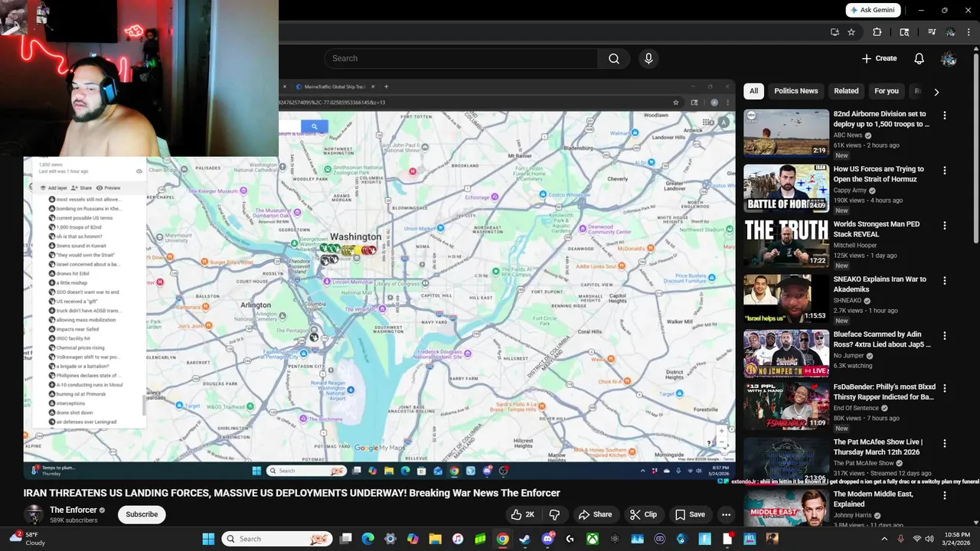Open options for 82nd Airborne Division video
This screenshot has height=551, width=980.
click(944, 116)
